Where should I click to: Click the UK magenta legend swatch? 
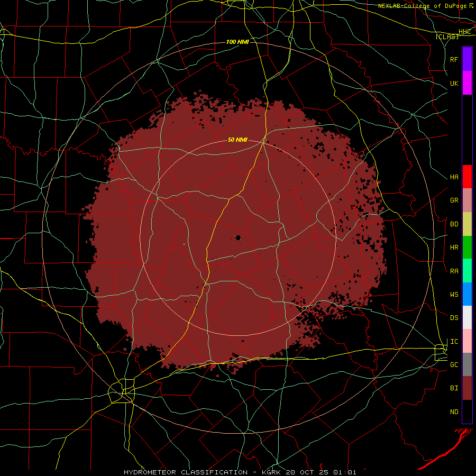tap(467, 83)
